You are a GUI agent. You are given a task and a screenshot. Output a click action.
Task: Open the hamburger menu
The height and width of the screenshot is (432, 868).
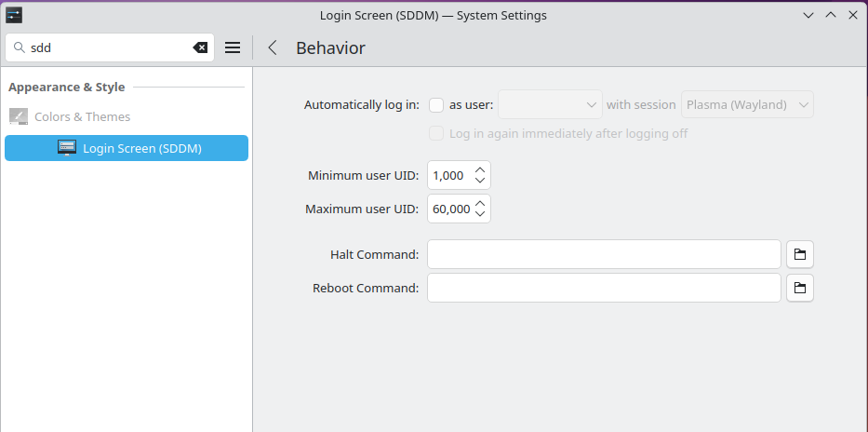tap(233, 47)
